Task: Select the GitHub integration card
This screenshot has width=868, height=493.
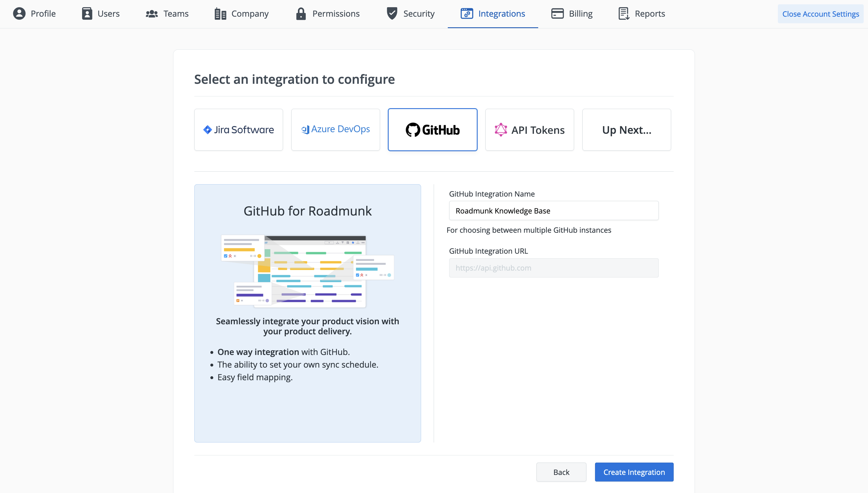Action: (433, 130)
